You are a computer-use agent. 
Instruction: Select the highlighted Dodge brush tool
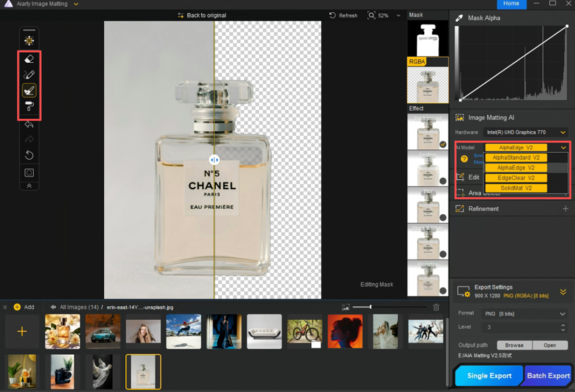29,91
